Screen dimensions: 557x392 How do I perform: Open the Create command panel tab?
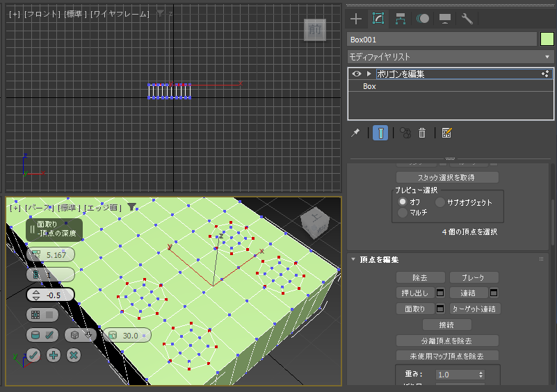pos(356,19)
